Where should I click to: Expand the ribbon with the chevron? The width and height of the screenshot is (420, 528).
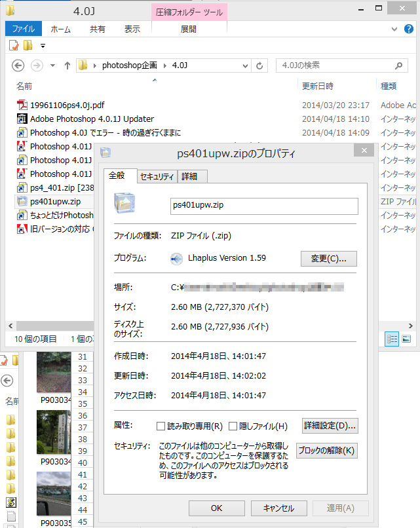394,29
